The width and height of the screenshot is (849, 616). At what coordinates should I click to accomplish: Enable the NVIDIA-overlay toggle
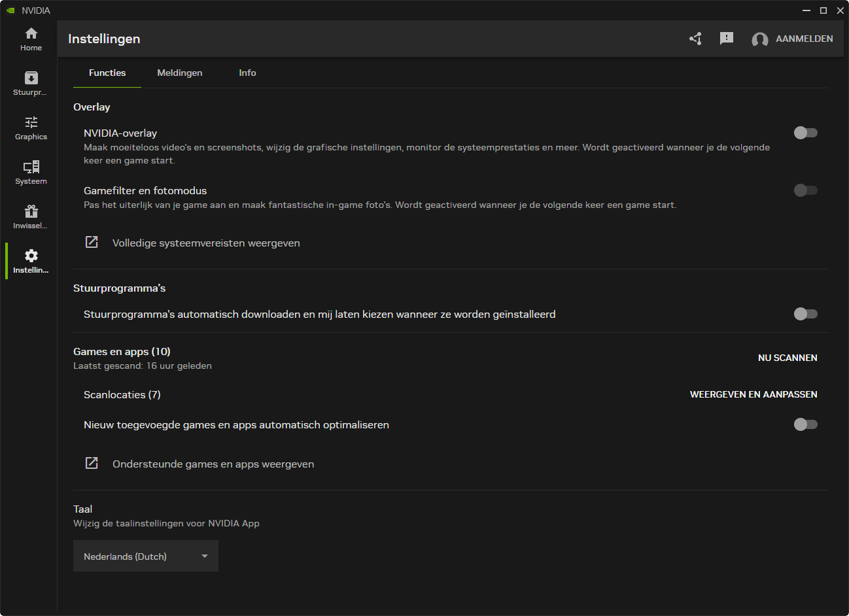pos(805,133)
